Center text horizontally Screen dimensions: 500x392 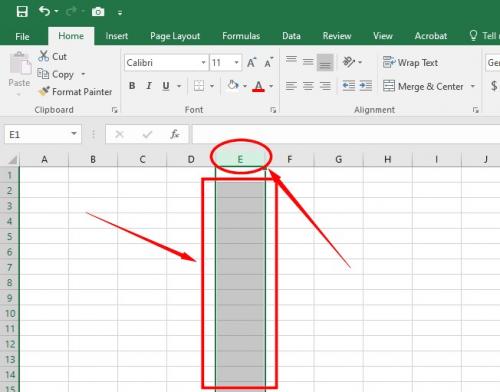pyautogui.click(x=308, y=86)
